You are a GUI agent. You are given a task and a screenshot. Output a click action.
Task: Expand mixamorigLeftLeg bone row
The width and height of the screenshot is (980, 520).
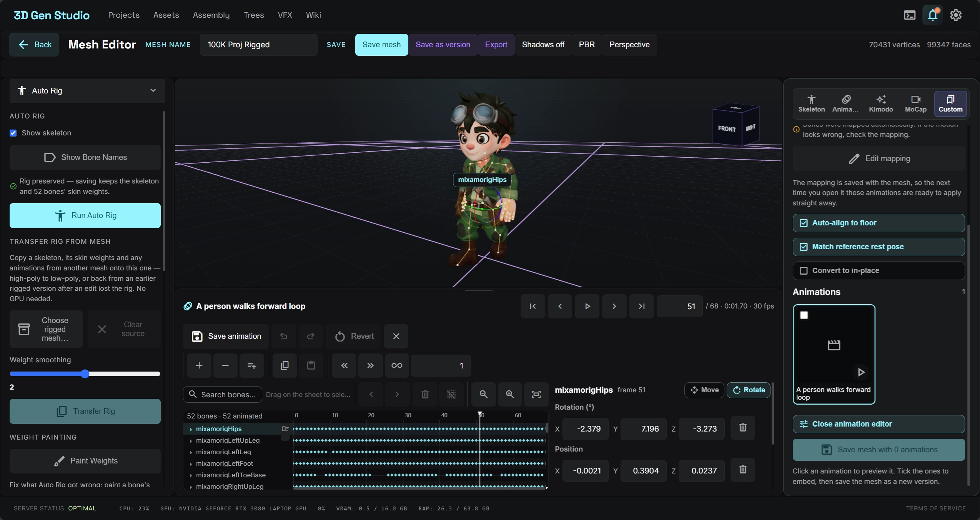point(191,452)
